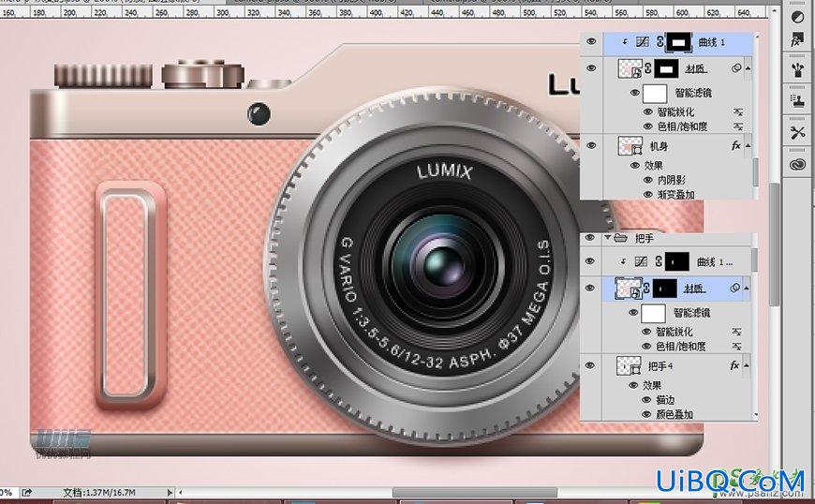Image resolution: width=815 pixels, height=504 pixels.
Task: Click the 智能滤镜 mask thumbnail above 把手4
Action: tap(653, 313)
